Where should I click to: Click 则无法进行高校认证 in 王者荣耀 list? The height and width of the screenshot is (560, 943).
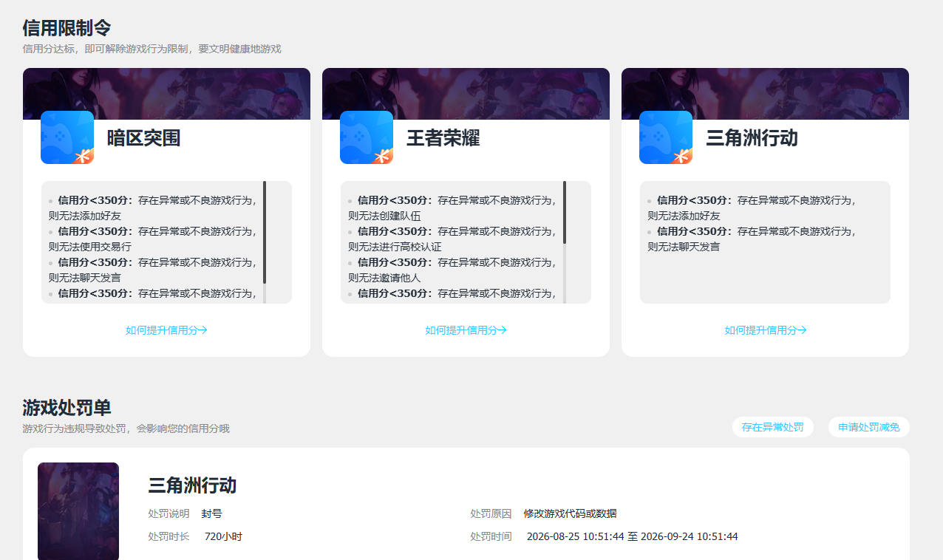pos(395,247)
